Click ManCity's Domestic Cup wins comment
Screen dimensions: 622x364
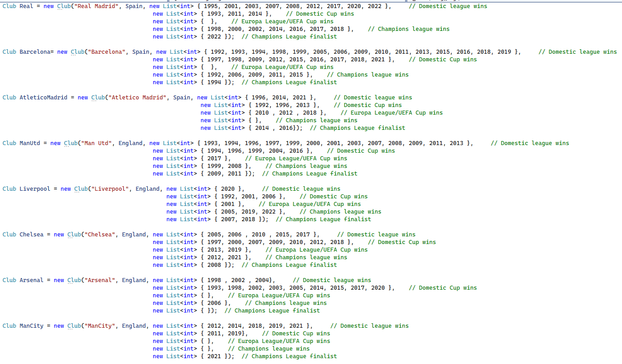tap(296, 334)
